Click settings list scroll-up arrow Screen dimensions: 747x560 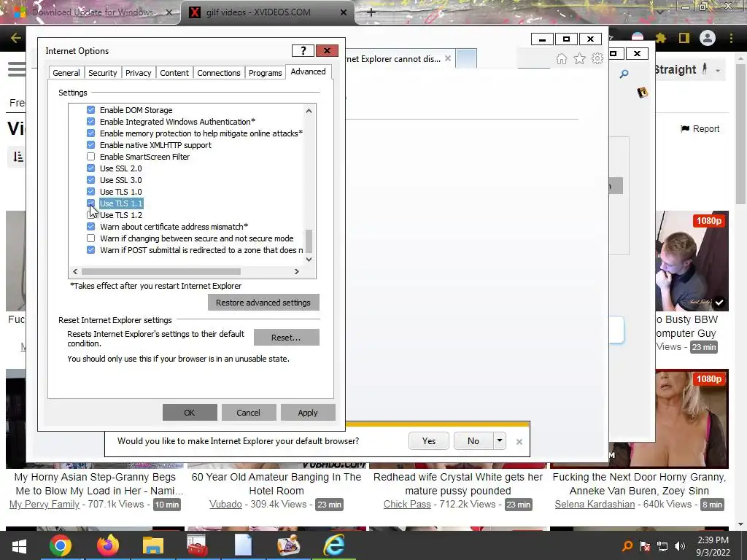[309, 111]
